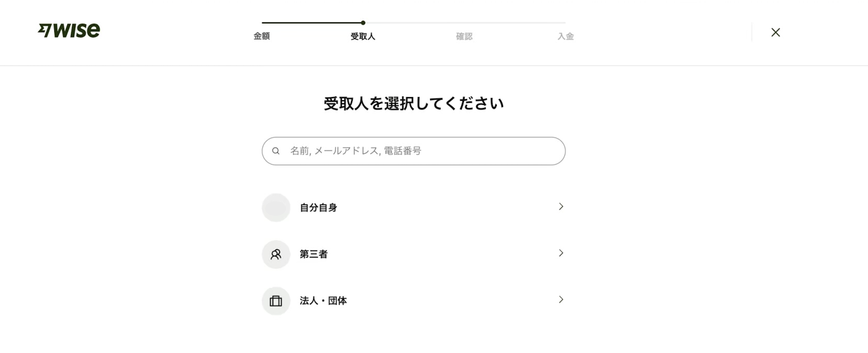Click the search magnifier icon
The width and height of the screenshot is (868, 353).
(276, 151)
